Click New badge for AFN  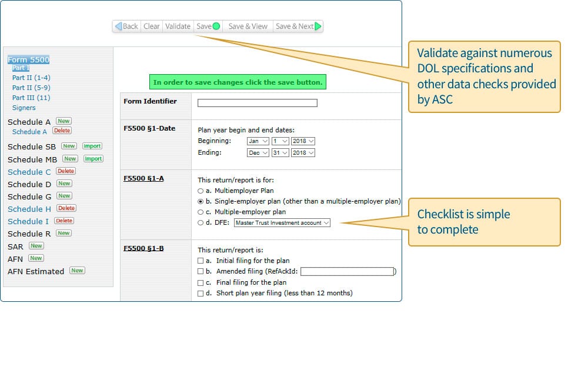tap(36, 258)
